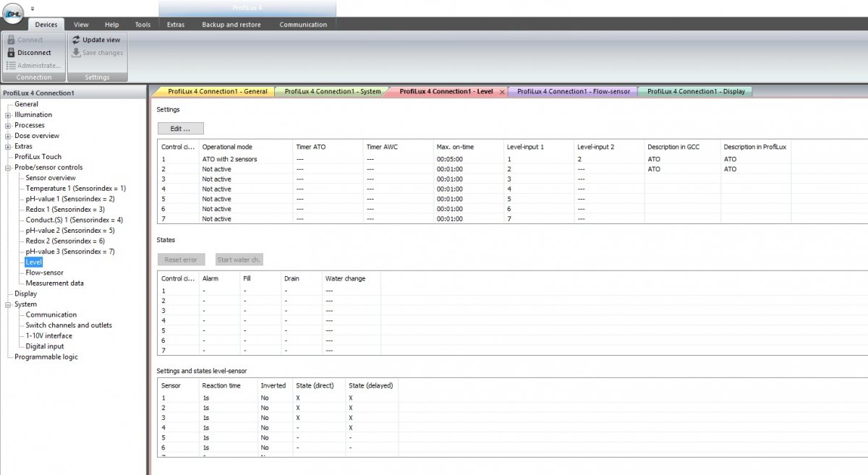
Task: Select pH-value 1 (Sensorindex = 2)
Action: [70, 199]
